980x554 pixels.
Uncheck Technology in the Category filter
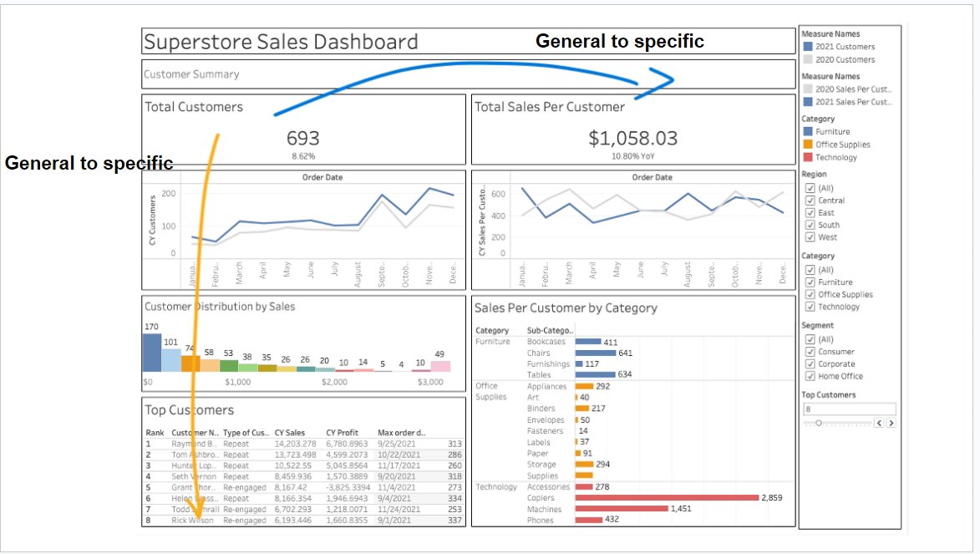(810, 307)
